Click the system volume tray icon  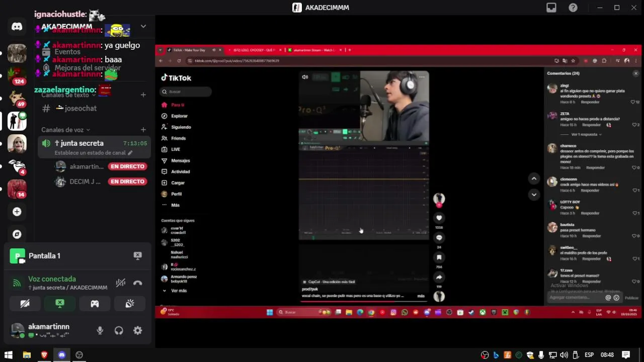tap(564, 354)
